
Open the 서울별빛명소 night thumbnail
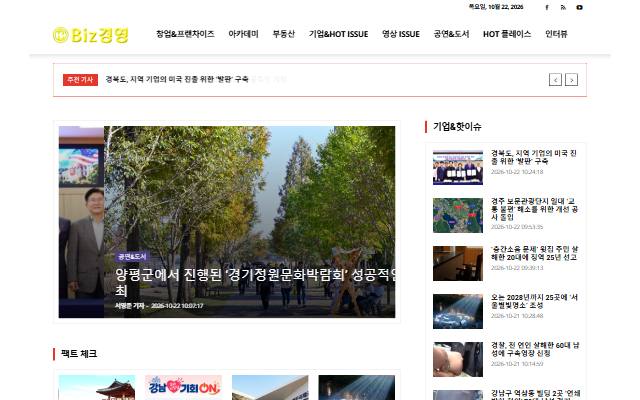458,311
